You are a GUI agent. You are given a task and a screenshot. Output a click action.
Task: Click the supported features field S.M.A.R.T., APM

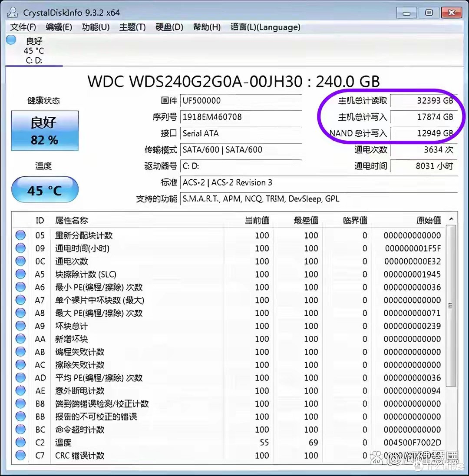[319, 199]
